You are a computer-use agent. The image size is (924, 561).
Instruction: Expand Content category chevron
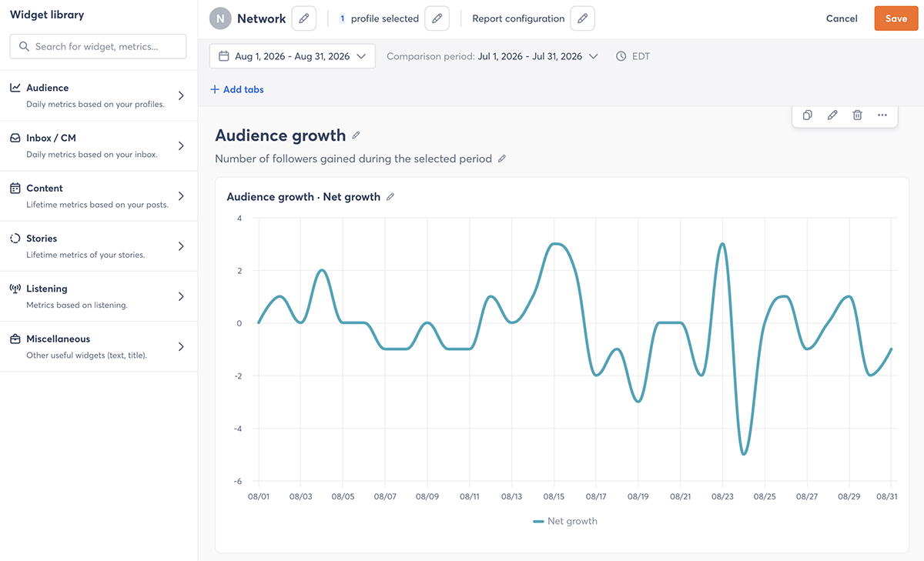pyautogui.click(x=181, y=195)
